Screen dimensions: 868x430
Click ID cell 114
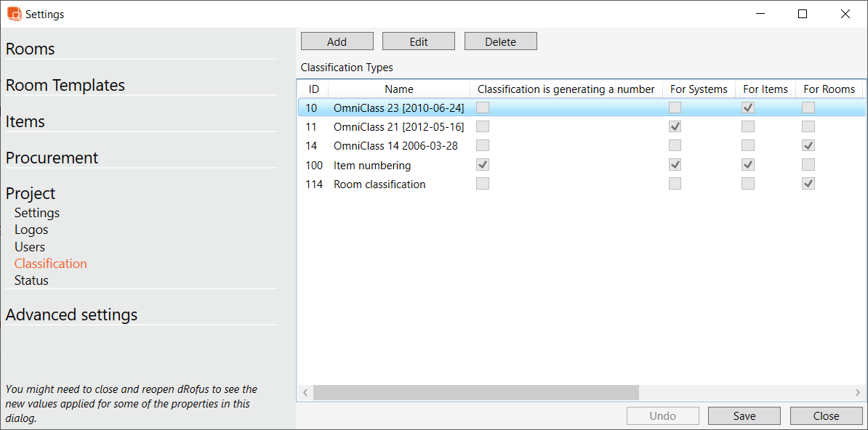tap(314, 184)
